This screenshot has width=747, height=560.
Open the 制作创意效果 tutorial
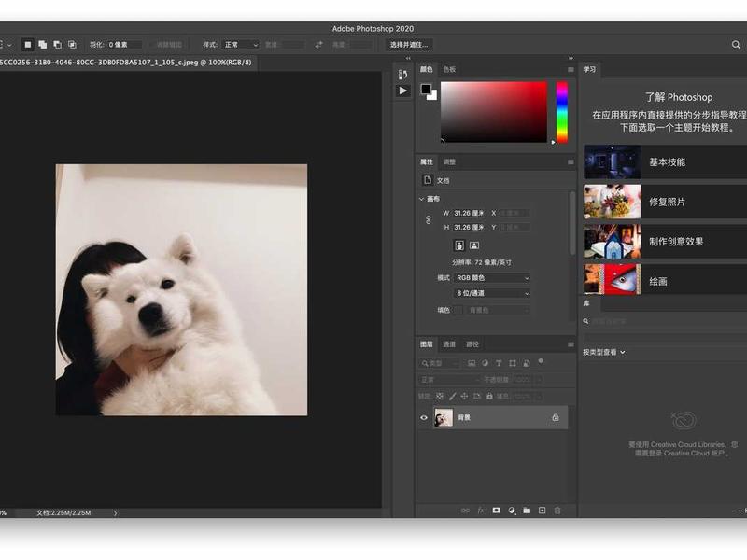point(665,242)
